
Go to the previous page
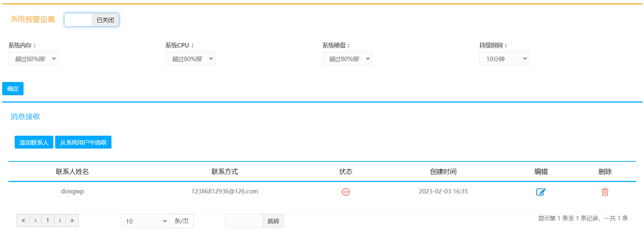click(36, 221)
